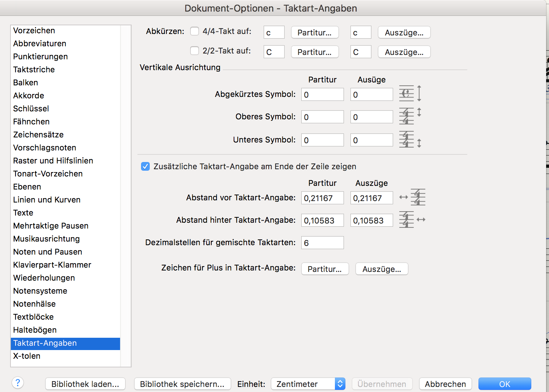The width and height of the screenshot is (549, 392).
Task: Enable the 2/2-Takt abbreviation checkbox
Action: click(x=195, y=51)
